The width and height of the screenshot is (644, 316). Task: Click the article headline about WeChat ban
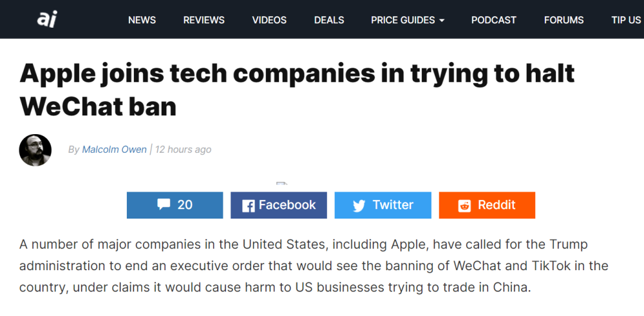(x=297, y=90)
